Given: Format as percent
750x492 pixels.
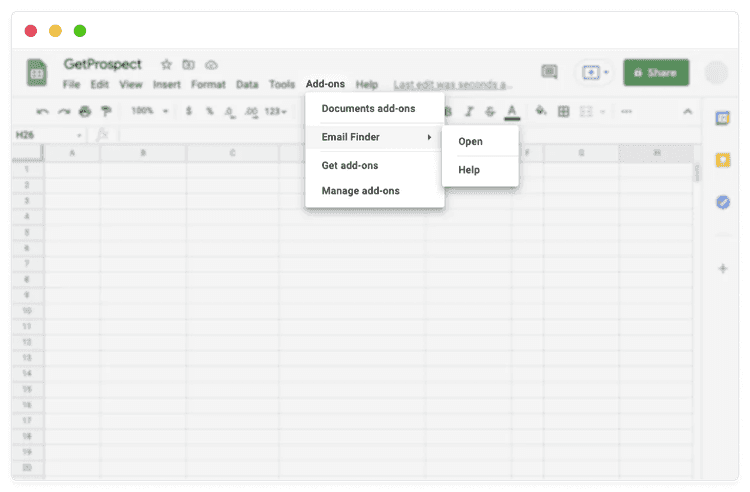Looking at the screenshot, I should 210,111.
